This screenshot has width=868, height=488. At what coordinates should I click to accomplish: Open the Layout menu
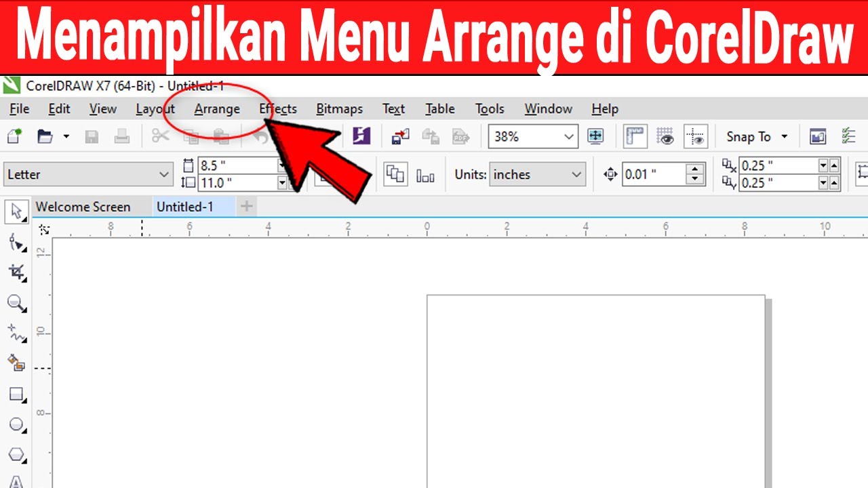155,108
